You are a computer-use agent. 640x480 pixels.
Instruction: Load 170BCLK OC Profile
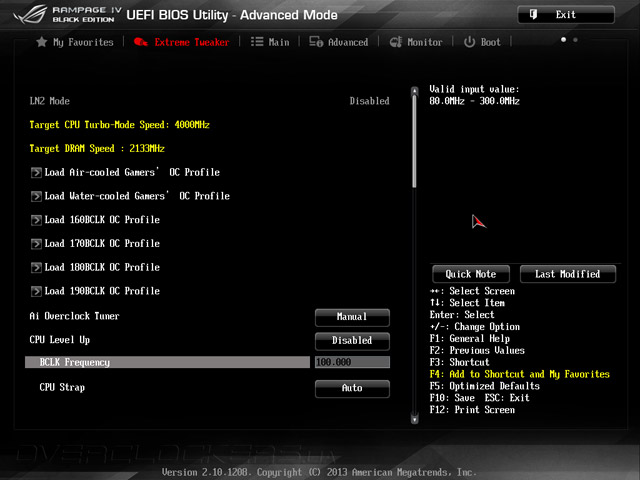click(102, 244)
